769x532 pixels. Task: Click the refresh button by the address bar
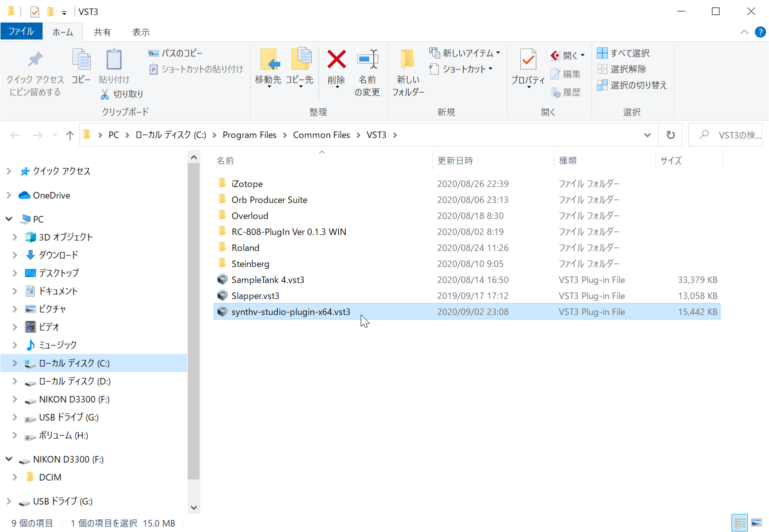point(671,135)
